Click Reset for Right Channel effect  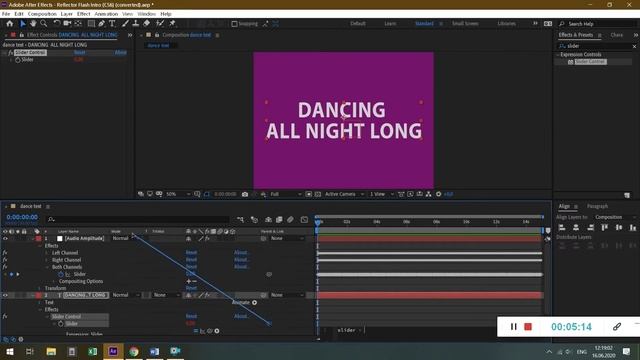tap(191, 260)
